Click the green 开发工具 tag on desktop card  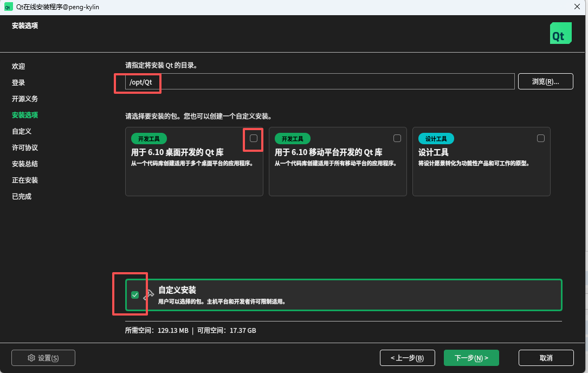pos(149,139)
